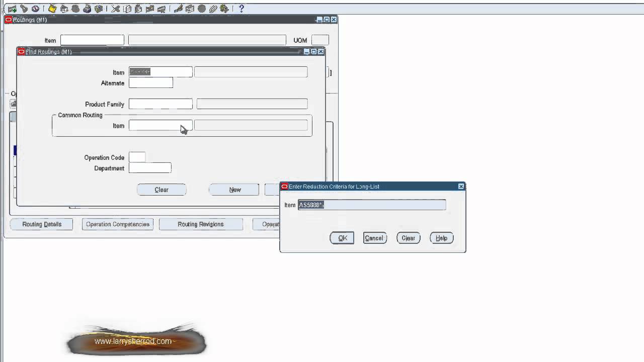This screenshot has width=644, height=362.
Task: Click Product Family description field
Action: [252, 104]
